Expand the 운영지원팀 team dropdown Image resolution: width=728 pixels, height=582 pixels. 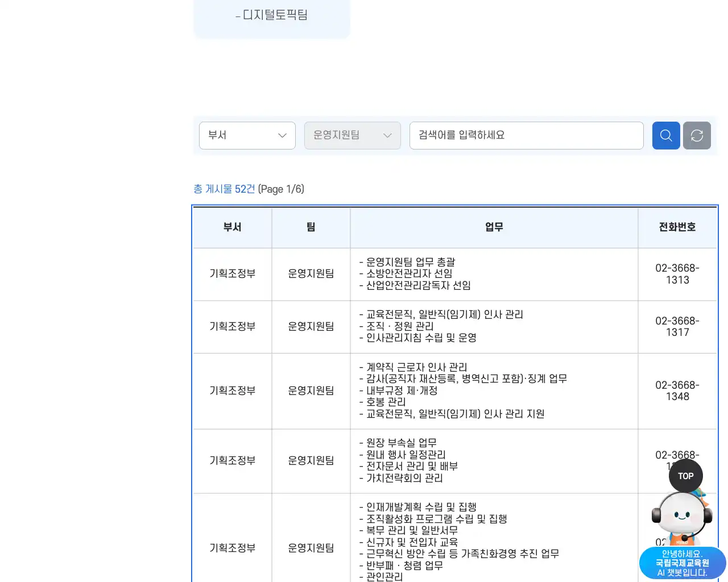353,136
